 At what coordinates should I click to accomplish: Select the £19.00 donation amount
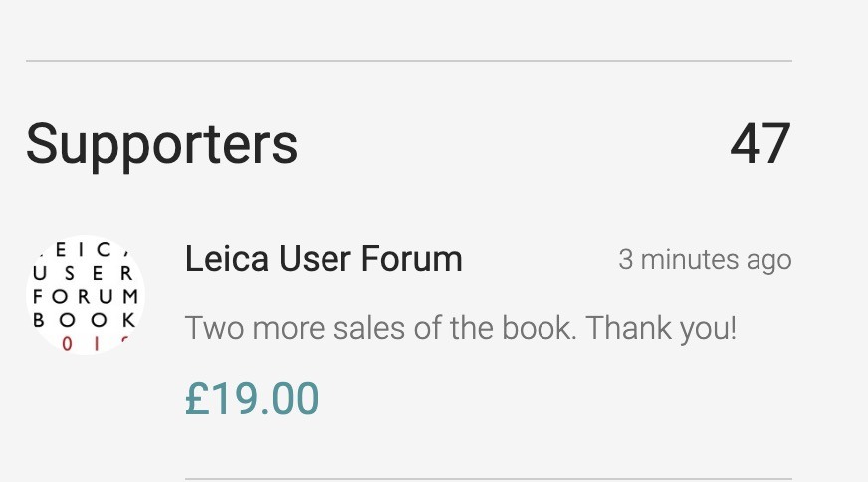coord(252,398)
